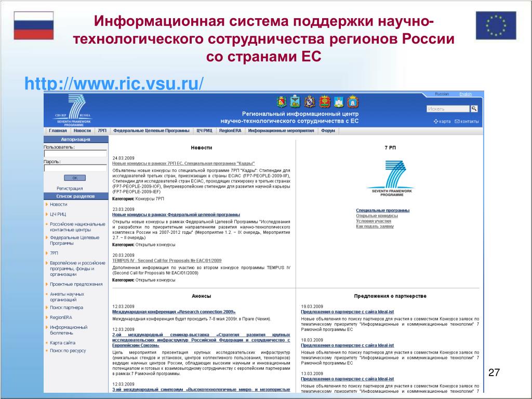Viewport: 532px width, 399px height.
Task: Click the Пароль input field
Action: click(75, 168)
